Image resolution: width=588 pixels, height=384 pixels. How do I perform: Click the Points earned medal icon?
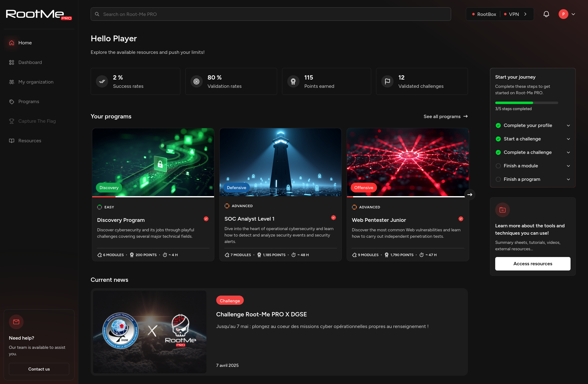[x=293, y=81]
